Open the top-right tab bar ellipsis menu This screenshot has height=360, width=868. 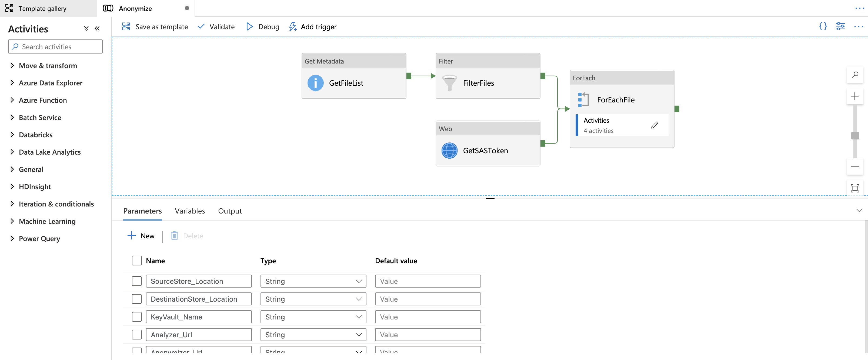click(860, 8)
